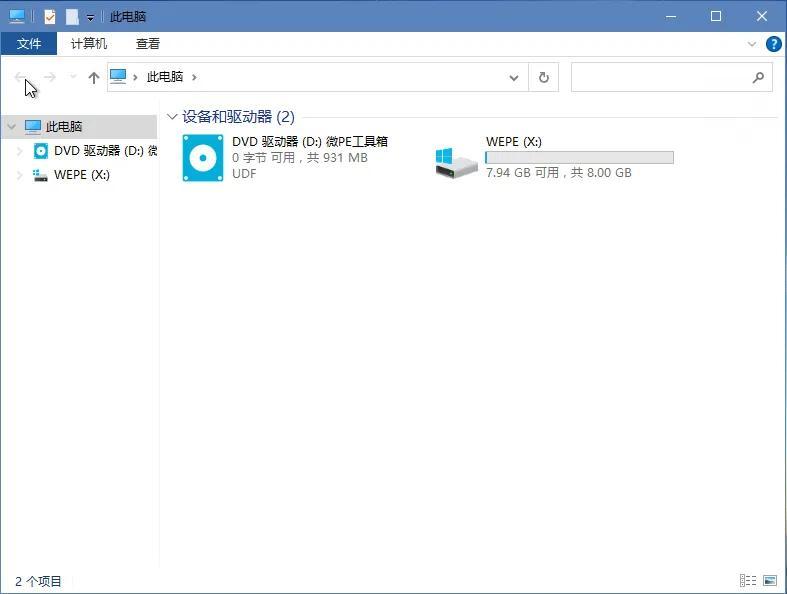Switch to large icons view in status bar
The image size is (787, 594).
click(769, 580)
